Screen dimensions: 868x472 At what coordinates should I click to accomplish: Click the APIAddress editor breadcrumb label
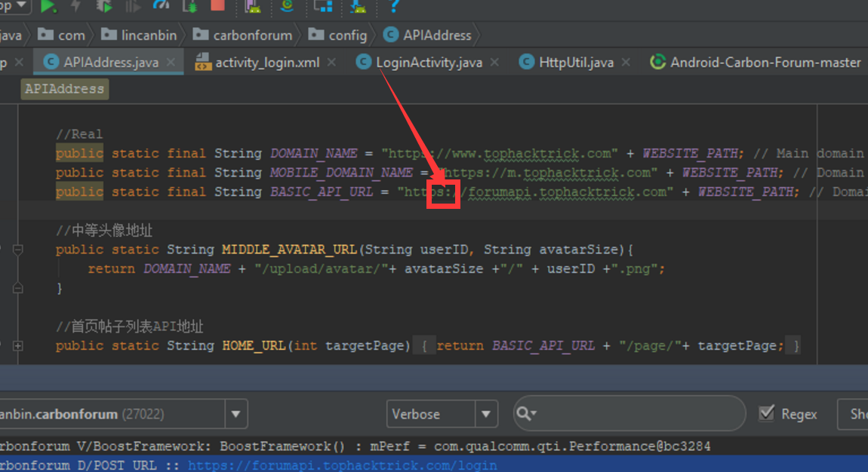[x=65, y=89]
